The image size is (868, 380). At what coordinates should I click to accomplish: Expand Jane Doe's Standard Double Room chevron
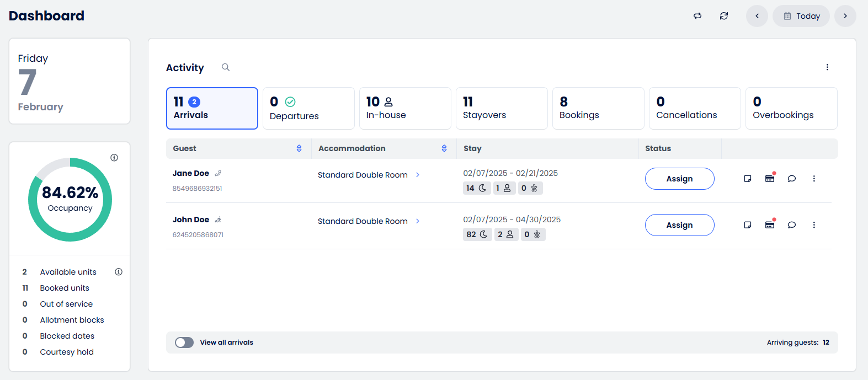[x=418, y=175]
